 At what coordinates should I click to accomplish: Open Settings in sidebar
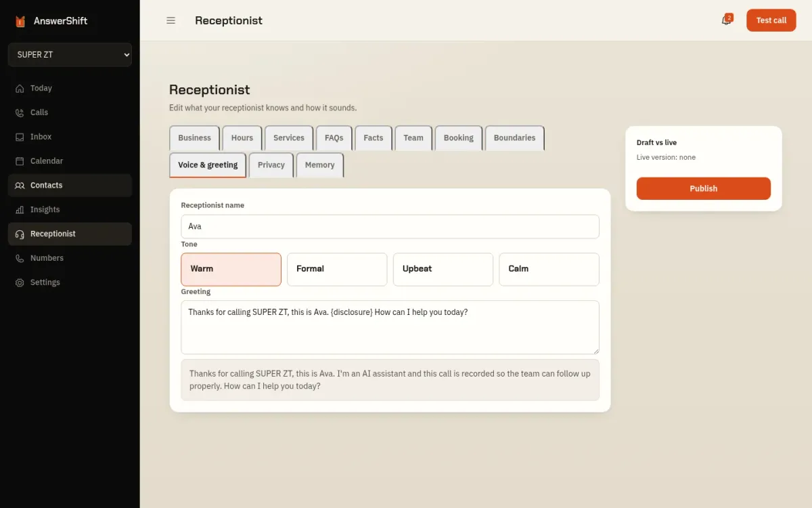[70, 282]
